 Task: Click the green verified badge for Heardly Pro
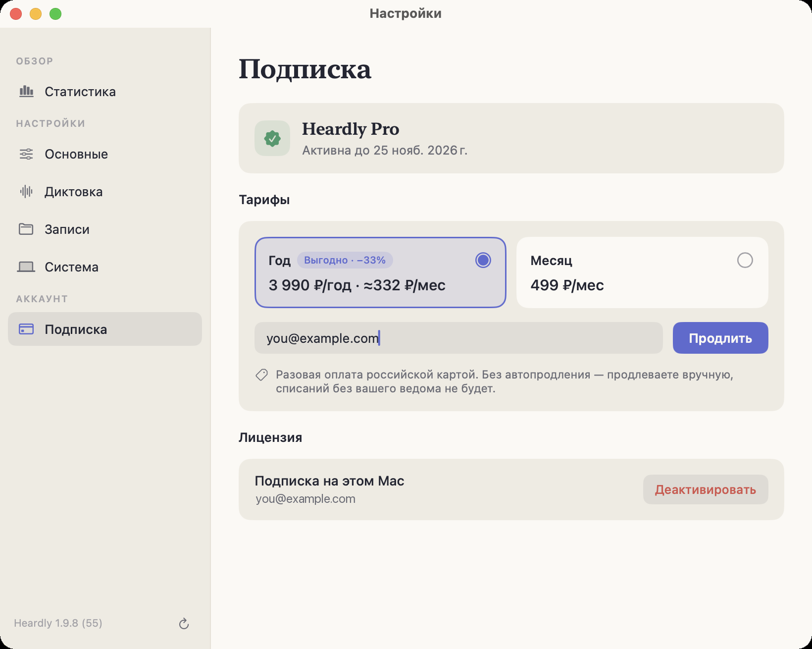(272, 138)
